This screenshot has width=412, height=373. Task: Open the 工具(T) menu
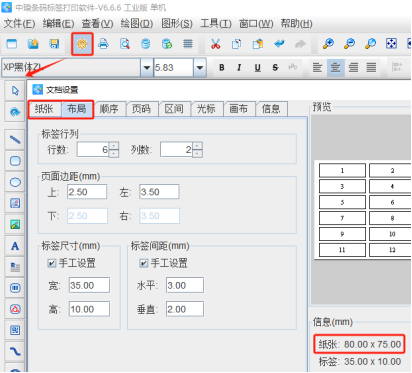(x=216, y=23)
